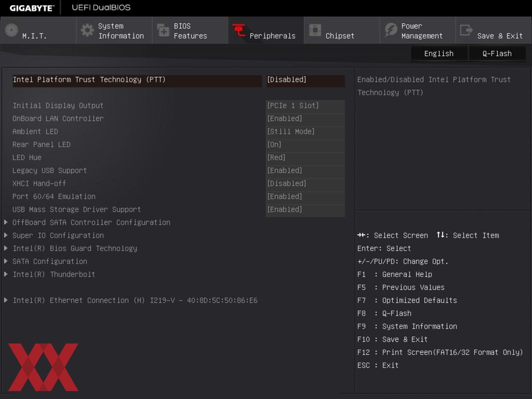Screen dimensions: 532x399
Task: Click the Power Management lightning icon
Action: [x=390, y=30]
